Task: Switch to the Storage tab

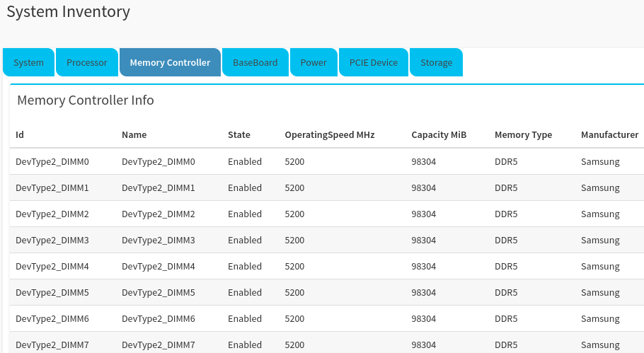Action: [436, 62]
